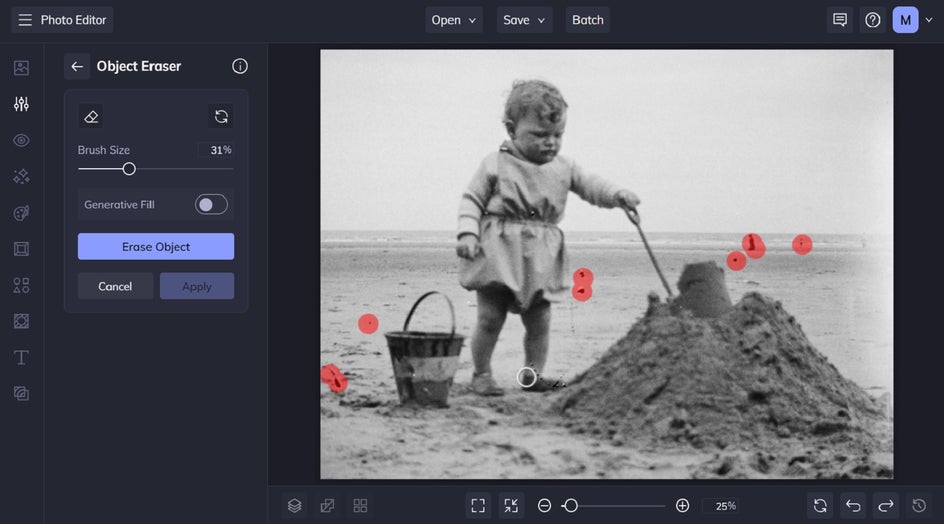Open the Edit adjustments sliders sidebar icon
The width and height of the screenshot is (944, 524).
[21, 104]
